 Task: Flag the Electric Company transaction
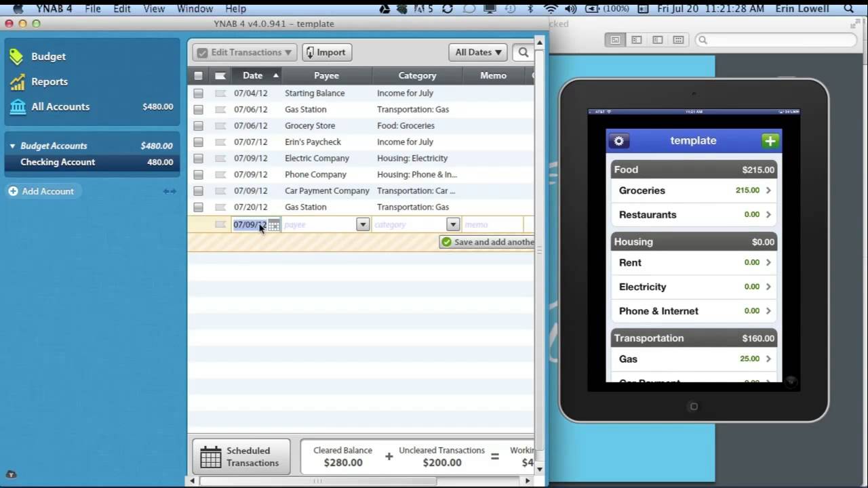220,159
